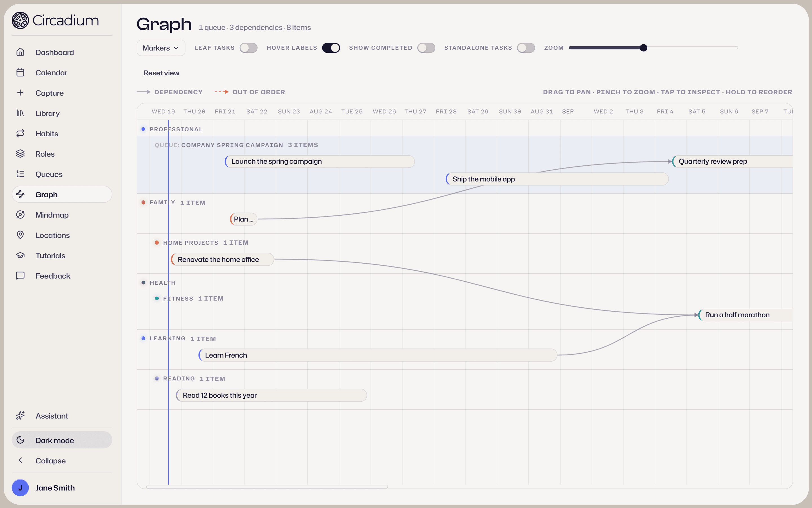812x508 pixels.
Task: Click the Zoom slider handle
Action: pyautogui.click(x=643, y=48)
